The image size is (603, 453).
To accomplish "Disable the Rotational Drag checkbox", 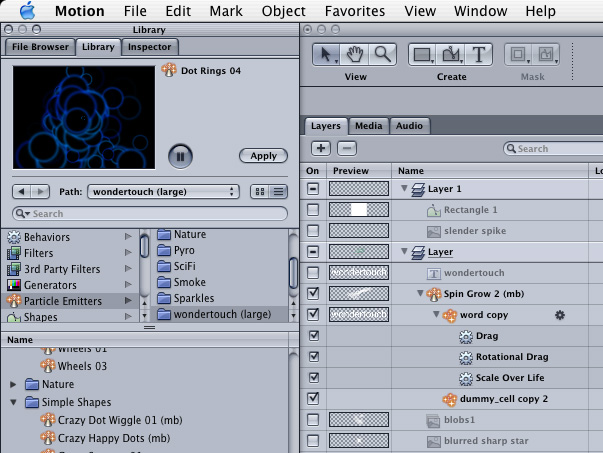I will 314,356.
